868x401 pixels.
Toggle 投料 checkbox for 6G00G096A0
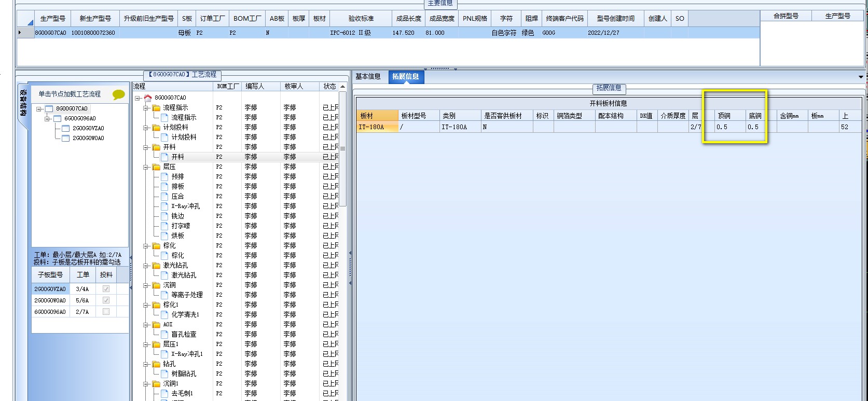pyautogui.click(x=106, y=312)
